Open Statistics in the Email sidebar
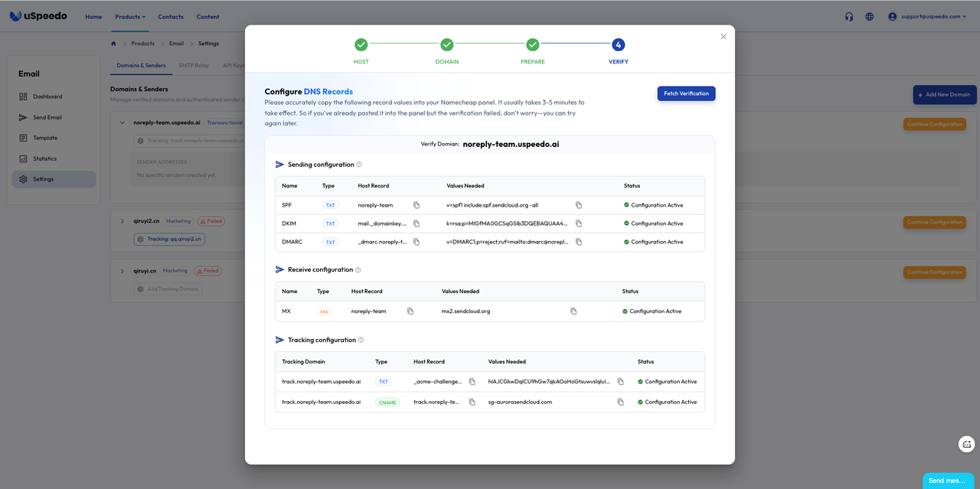Image resolution: width=980 pixels, height=489 pixels. (44, 158)
